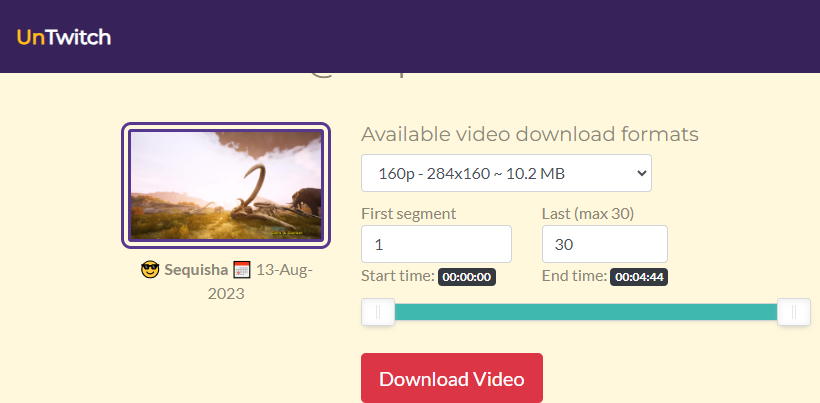Click the middle of the teal slider track
Viewport: 820px width, 403px height.
[586, 313]
